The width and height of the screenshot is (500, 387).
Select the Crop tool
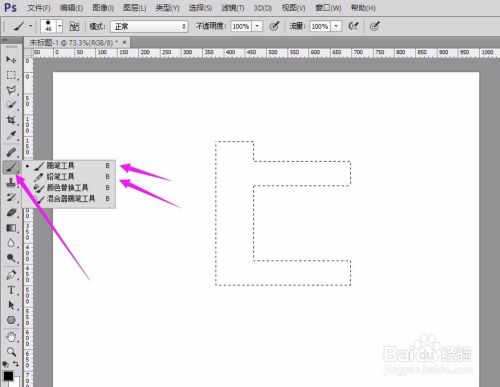point(11,120)
